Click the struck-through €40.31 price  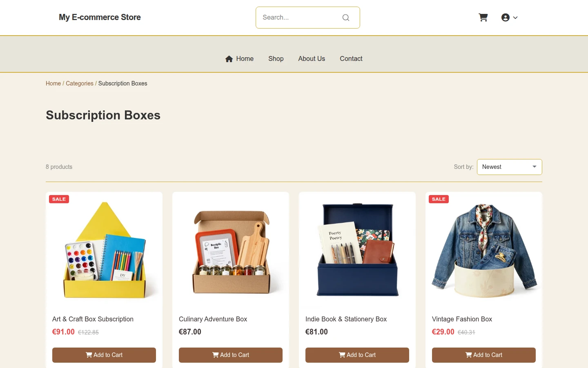point(466,332)
